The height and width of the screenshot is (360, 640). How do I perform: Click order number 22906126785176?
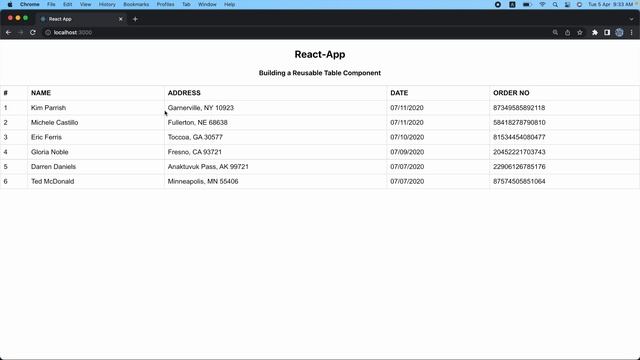pyautogui.click(x=519, y=167)
